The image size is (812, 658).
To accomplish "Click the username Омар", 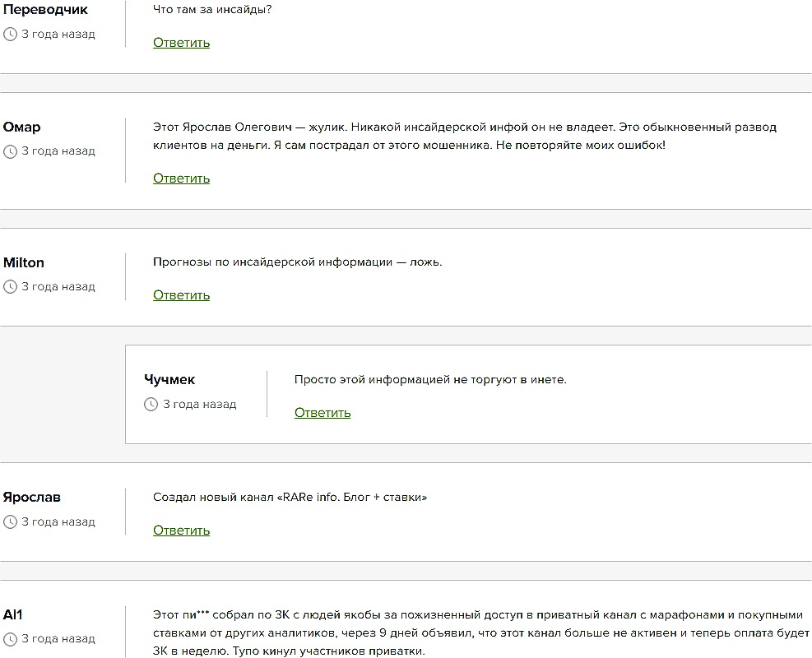I will (22, 127).
